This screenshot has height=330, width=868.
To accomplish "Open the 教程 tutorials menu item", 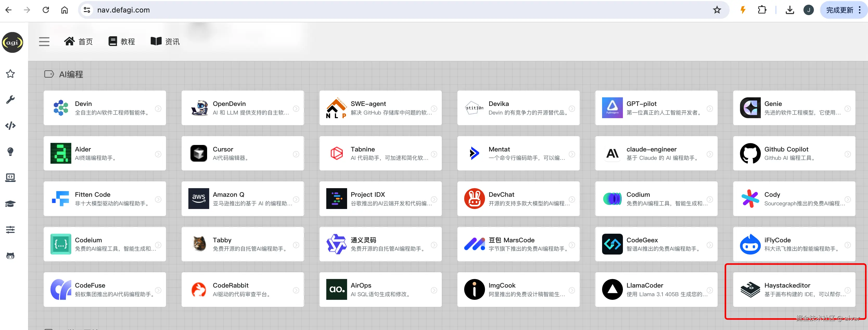I will [122, 41].
